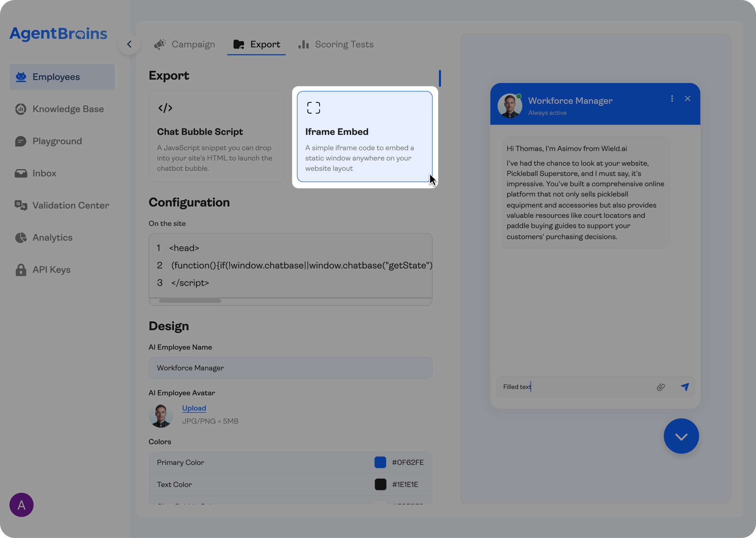
Task: Click the paperclip attachment icon in chat
Action: coord(661,387)
